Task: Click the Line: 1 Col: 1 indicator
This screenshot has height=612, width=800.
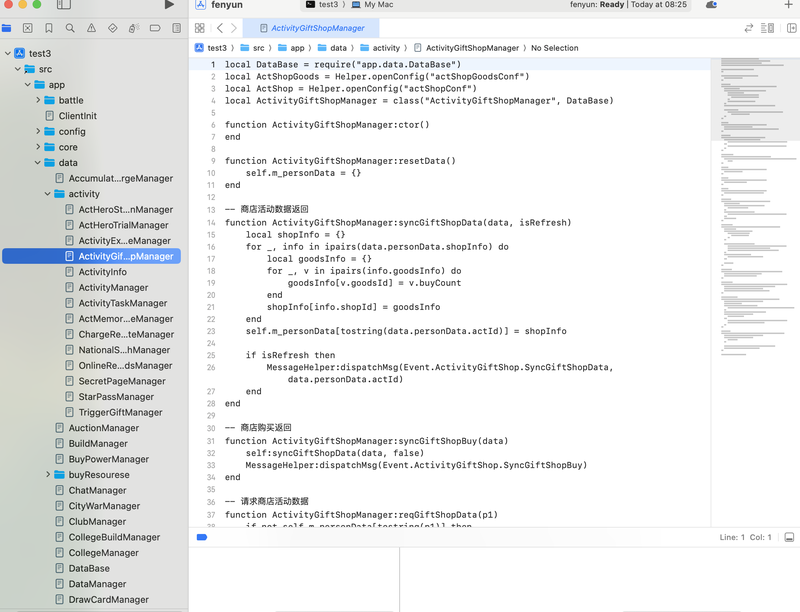Action: point(745,537)
